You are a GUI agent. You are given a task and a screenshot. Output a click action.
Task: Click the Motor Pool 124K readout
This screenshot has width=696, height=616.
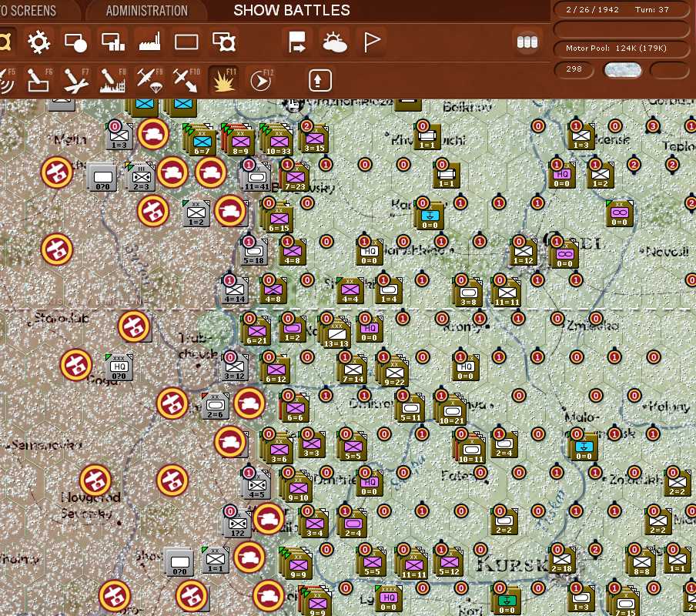tap(621, 48)
